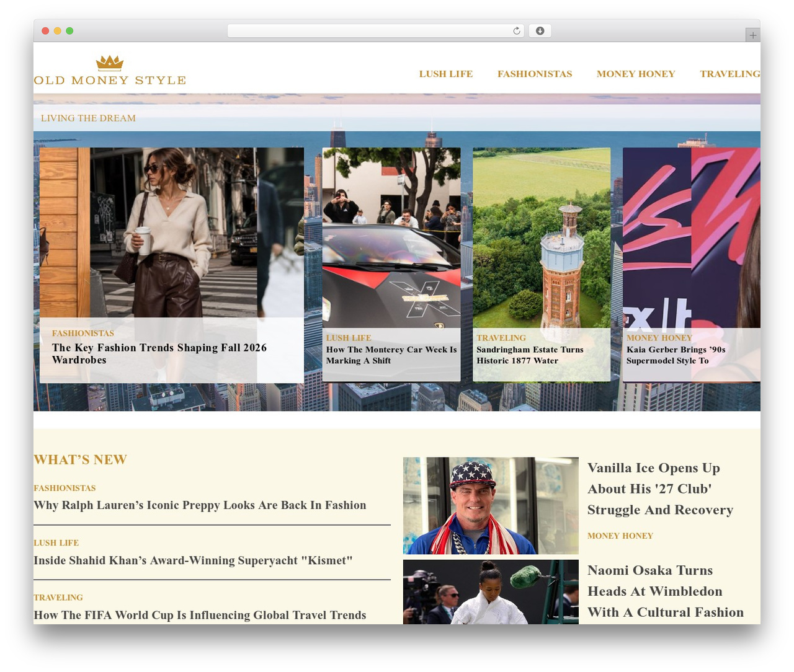This screenshot has width=794, height=672.
Task: Open the Vanilla Ice '27 Club' article
Action: pos(660,489)
